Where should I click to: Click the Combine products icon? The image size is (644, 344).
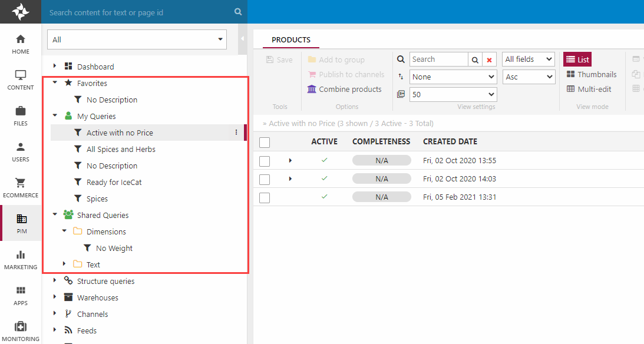tap(312, 90)
